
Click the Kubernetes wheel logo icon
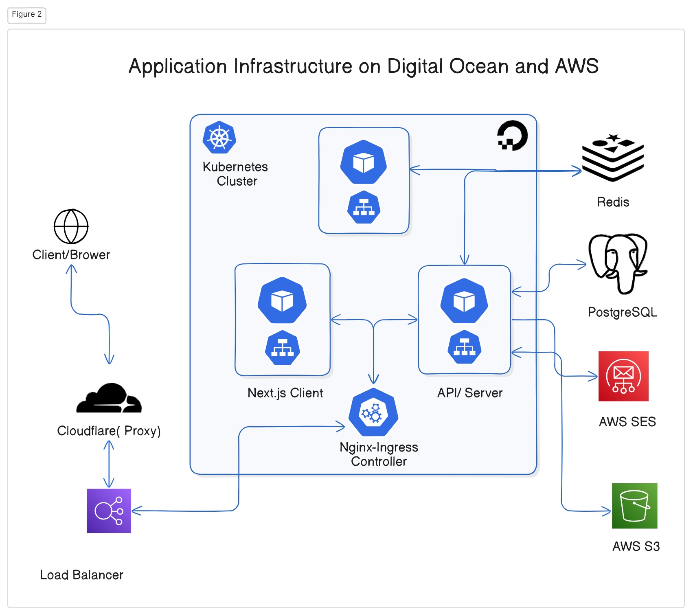click(x=219, y=137)
